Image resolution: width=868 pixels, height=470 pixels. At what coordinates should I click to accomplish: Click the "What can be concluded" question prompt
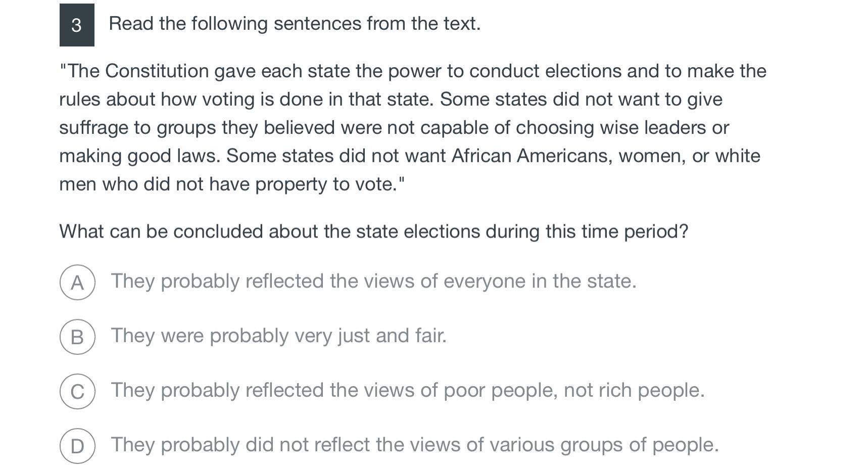click(x=373, y=231)
